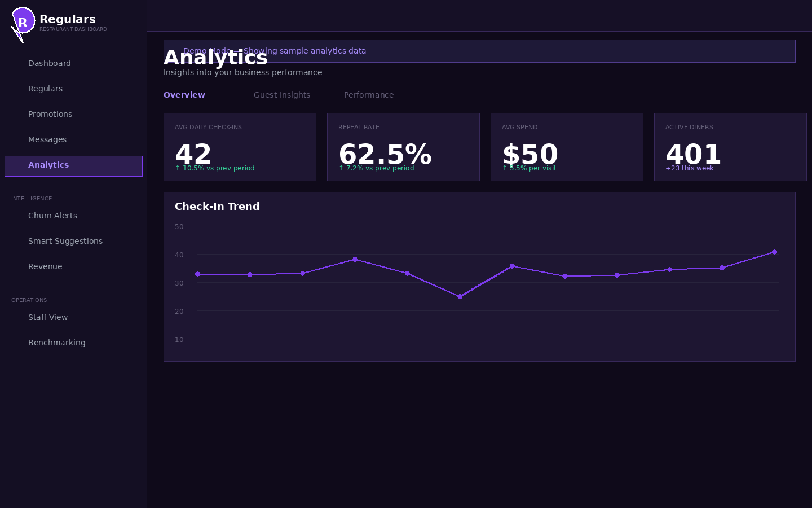View Smart Suggestions
812x508 pixels.
[x=65, y=241]
